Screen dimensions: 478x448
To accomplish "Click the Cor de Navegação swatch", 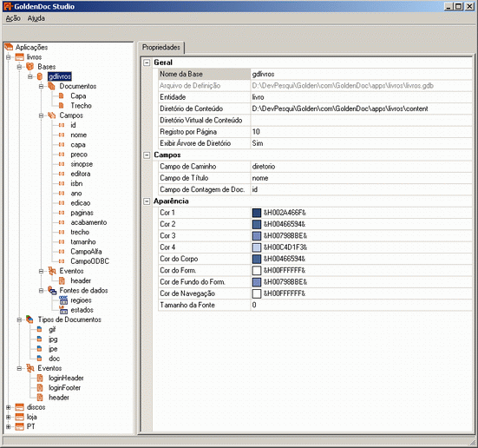I will click(257, 293).
